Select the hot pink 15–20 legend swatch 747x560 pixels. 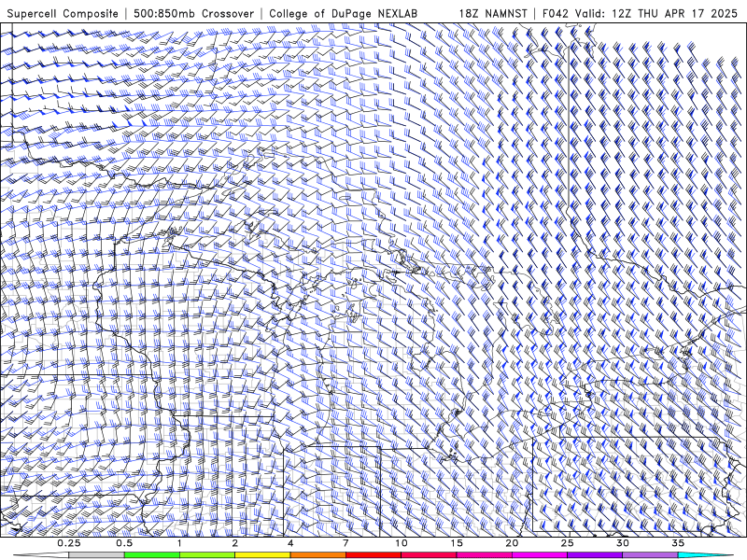[484, 555]
